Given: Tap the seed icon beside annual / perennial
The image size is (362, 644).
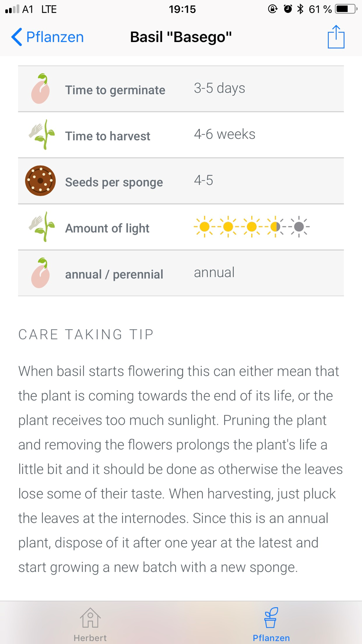Looking at the screenshot, I should [x=41, y=273].
